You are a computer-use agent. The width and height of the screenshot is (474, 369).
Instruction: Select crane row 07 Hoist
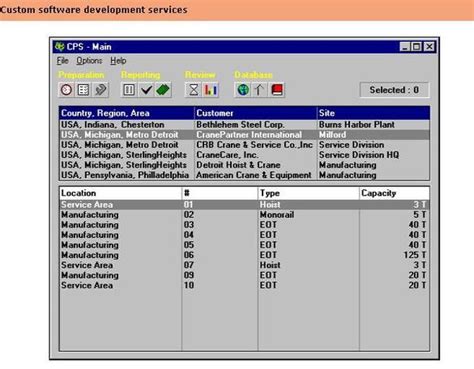click(x=245, y=265)
